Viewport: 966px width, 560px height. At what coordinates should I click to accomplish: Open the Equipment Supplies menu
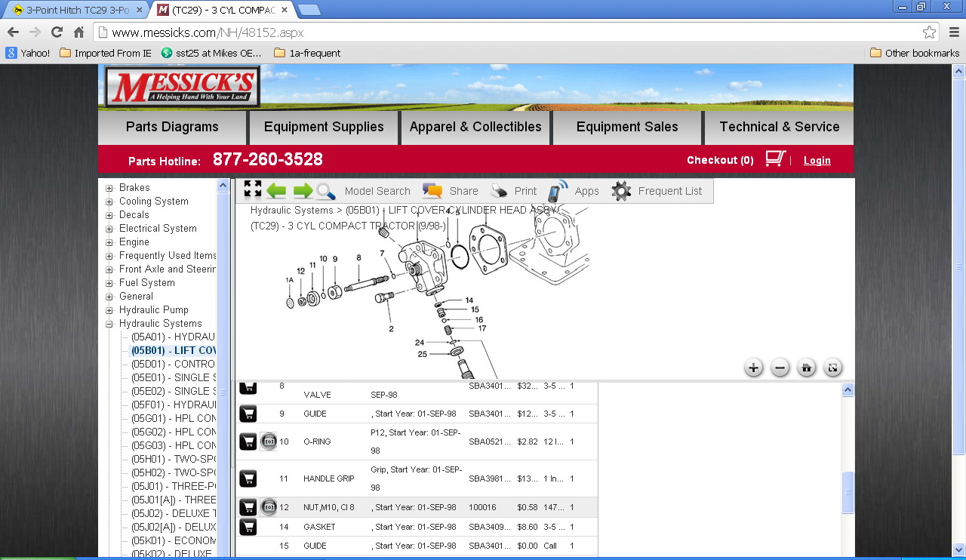click(x=324, y=127)
